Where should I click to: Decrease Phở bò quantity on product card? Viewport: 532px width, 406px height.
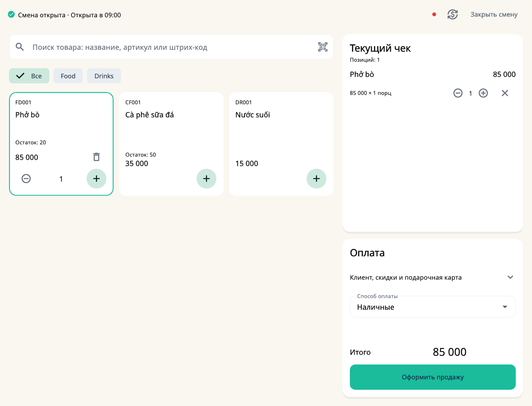26,179
